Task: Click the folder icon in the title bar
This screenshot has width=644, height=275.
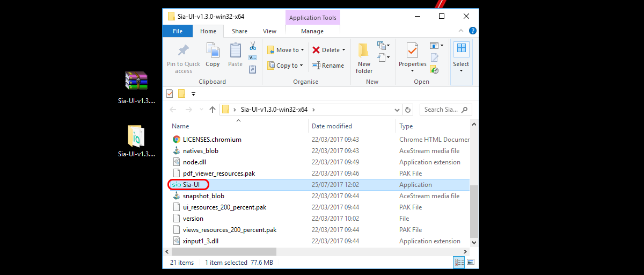Action: (x=171, y=16)
